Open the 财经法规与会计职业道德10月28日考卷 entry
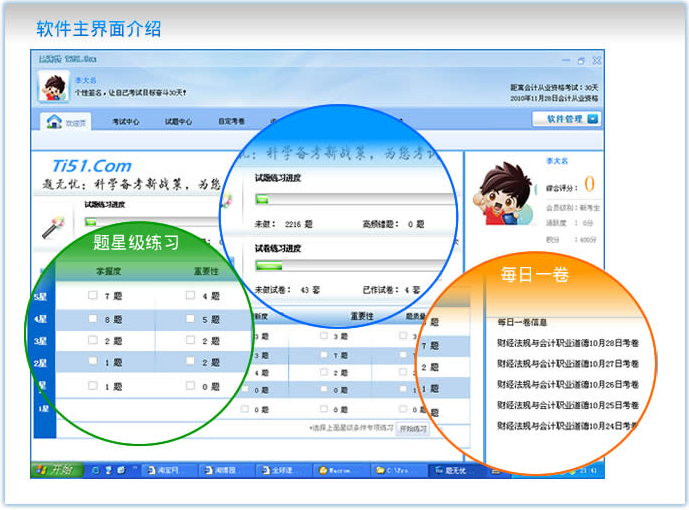The height and width of the screenshot is (510, 689). pos(568,343)
